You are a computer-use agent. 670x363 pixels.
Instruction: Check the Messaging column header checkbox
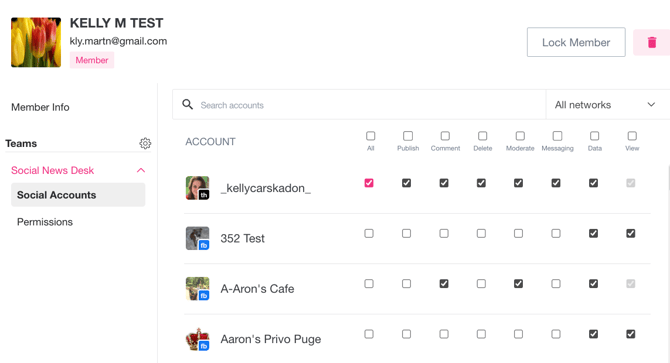pos(557,136)
